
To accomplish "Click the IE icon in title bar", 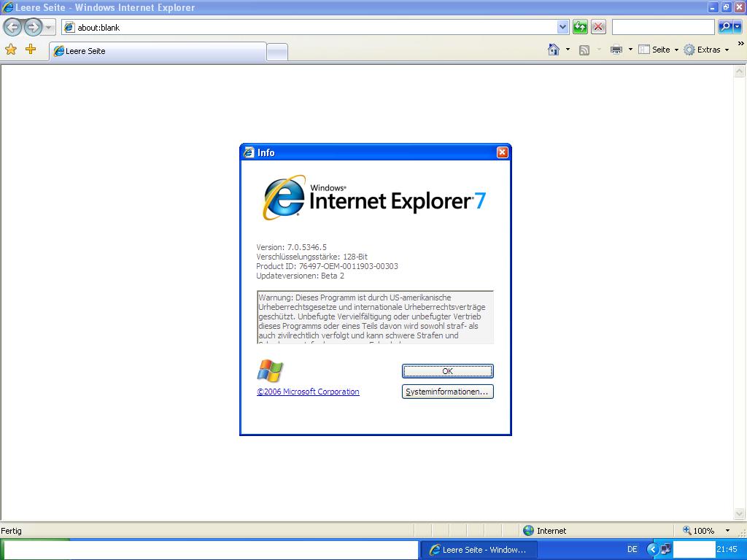I will [7, 7].
